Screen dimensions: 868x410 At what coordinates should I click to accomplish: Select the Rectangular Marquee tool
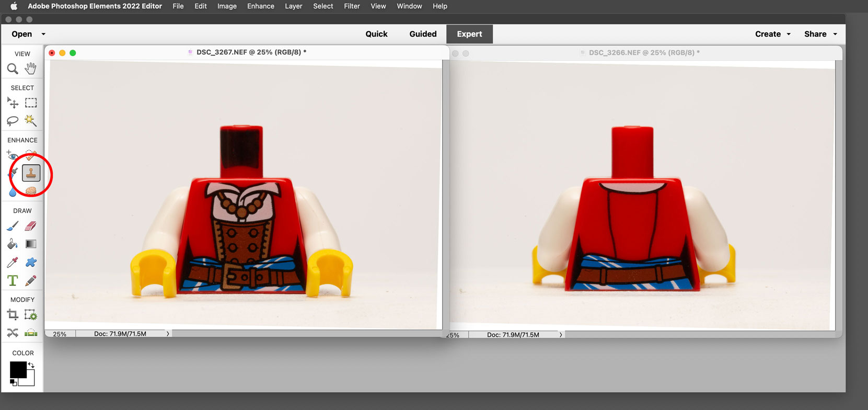click(31, 102)
